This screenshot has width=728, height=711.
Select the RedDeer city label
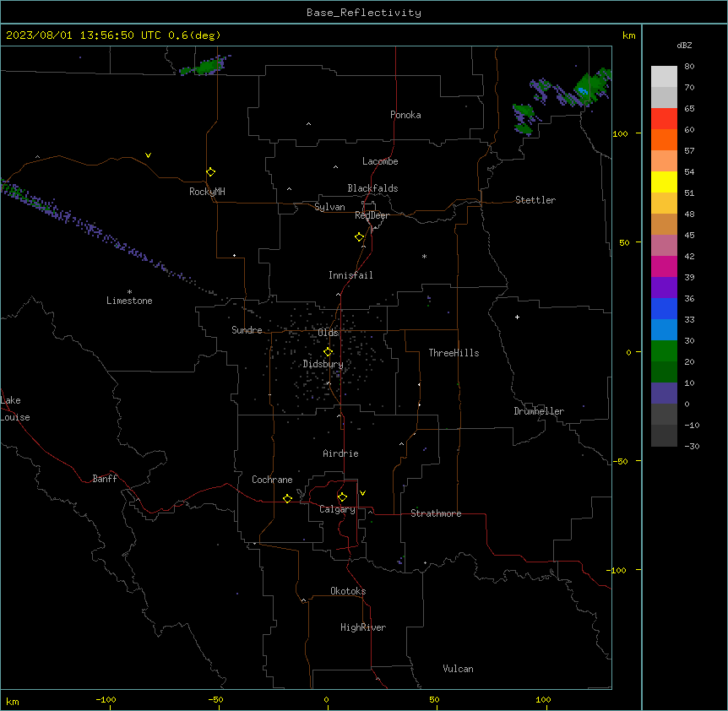[372, 215]
